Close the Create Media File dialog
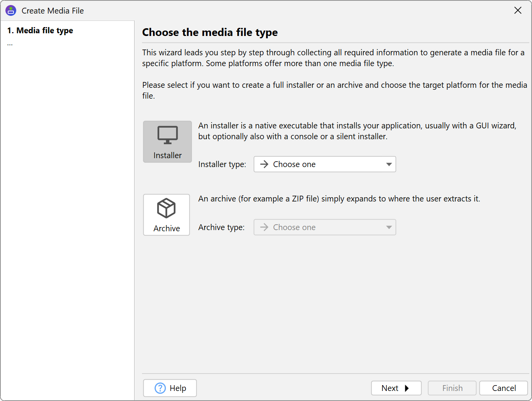This screenshot has width=532, height=401. point(518,10)
